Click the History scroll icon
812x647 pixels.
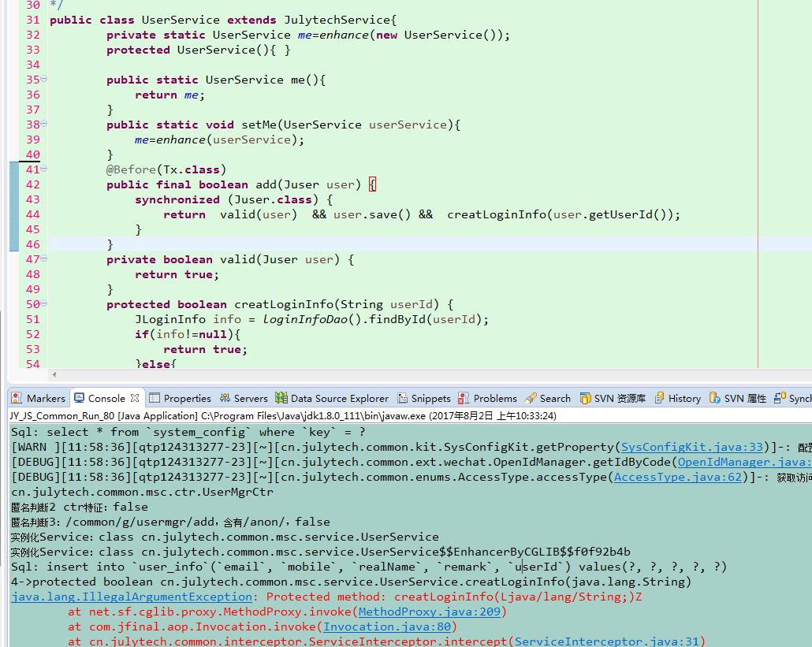coord(659,397)
